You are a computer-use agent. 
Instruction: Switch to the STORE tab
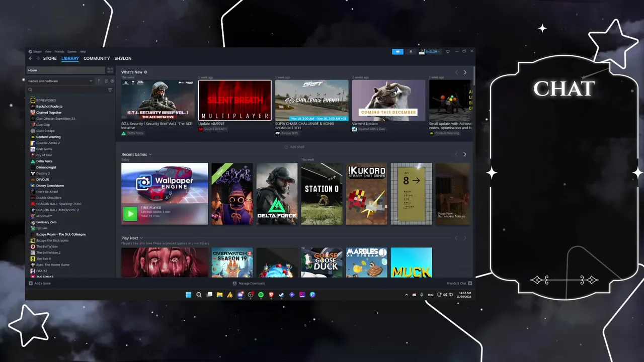click(50, 58)
